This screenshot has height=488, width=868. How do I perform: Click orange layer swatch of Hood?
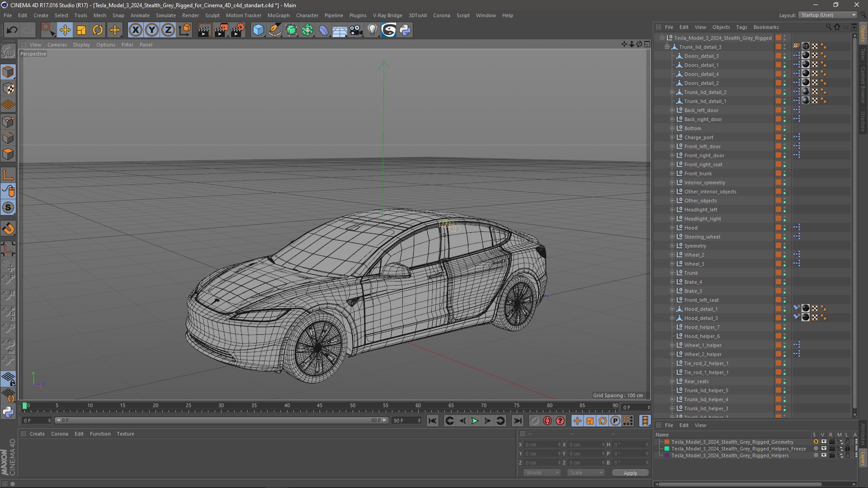pos(778,228)
